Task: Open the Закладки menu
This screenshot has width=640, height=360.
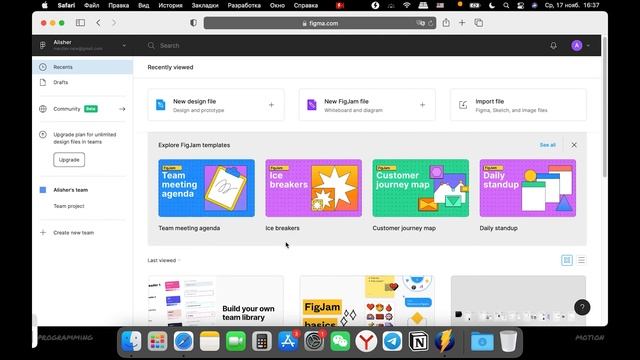Action: (x=205, y=5)
